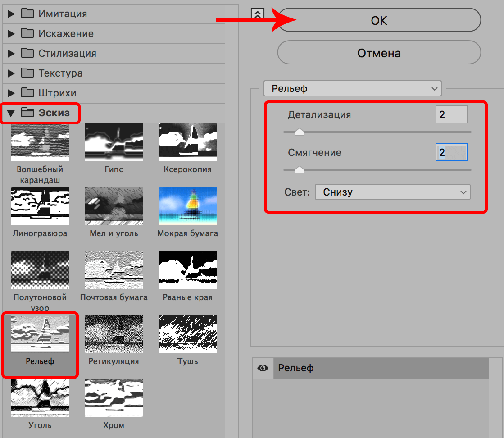Open the Свет direction dropdown
Image resolution: width=504 pixels, height=438 pixels.
pos(392,192)
